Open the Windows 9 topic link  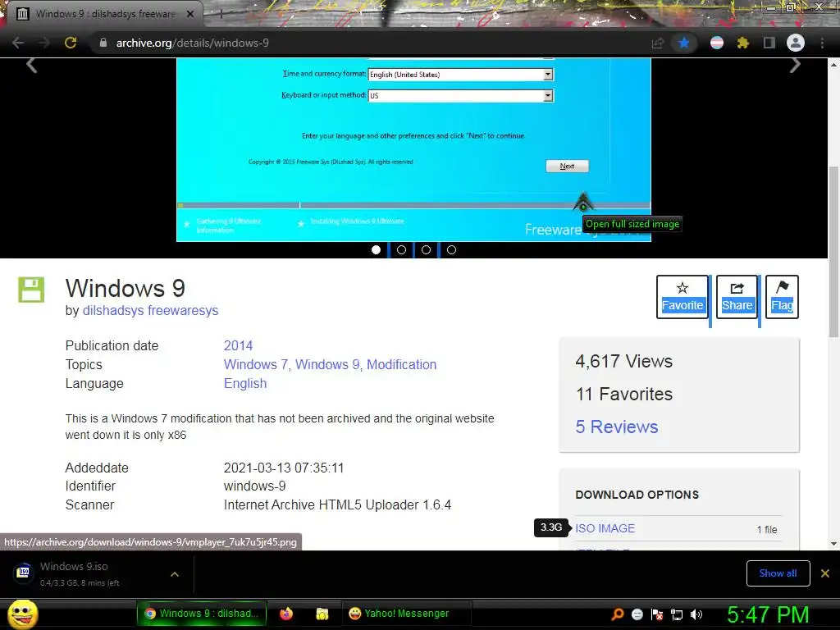click(x=327, y=364)
